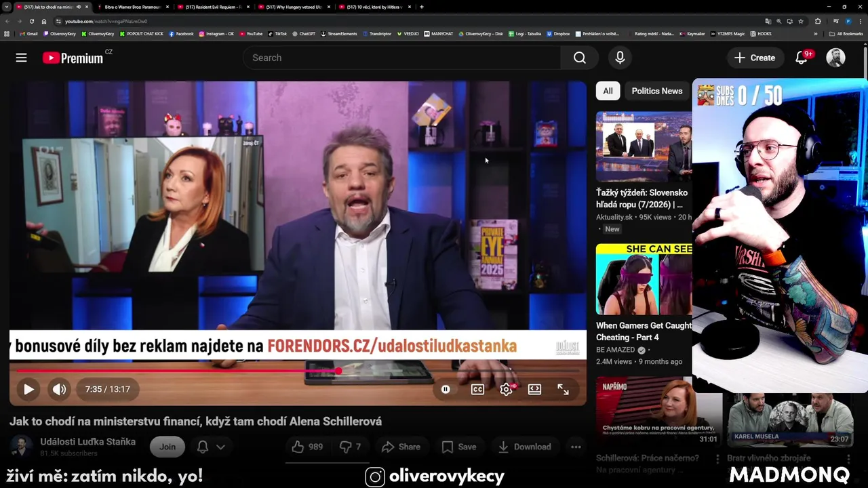Open the Dropbox bookmark
The height and width of the screenshot is (488, 868).
click(559, 33)
